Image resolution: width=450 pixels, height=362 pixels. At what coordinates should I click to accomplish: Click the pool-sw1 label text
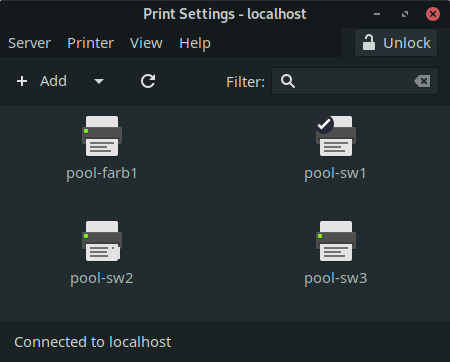click(335, 173)
